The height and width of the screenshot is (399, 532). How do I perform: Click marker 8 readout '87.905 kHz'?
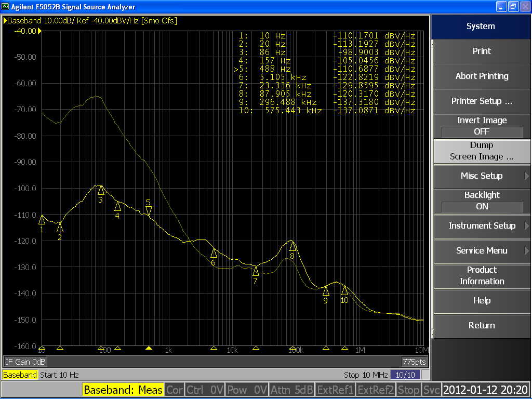[286, 94]
